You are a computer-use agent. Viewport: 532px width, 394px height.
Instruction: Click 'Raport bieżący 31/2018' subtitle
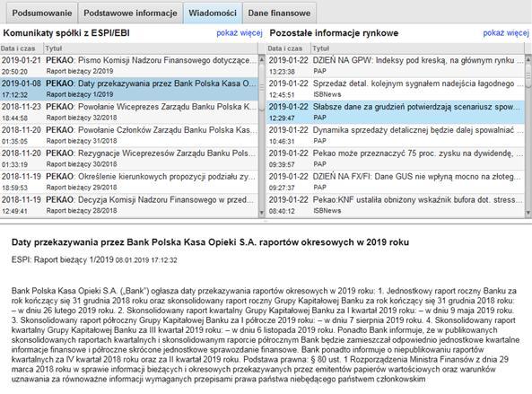click(x=82, y=141)
